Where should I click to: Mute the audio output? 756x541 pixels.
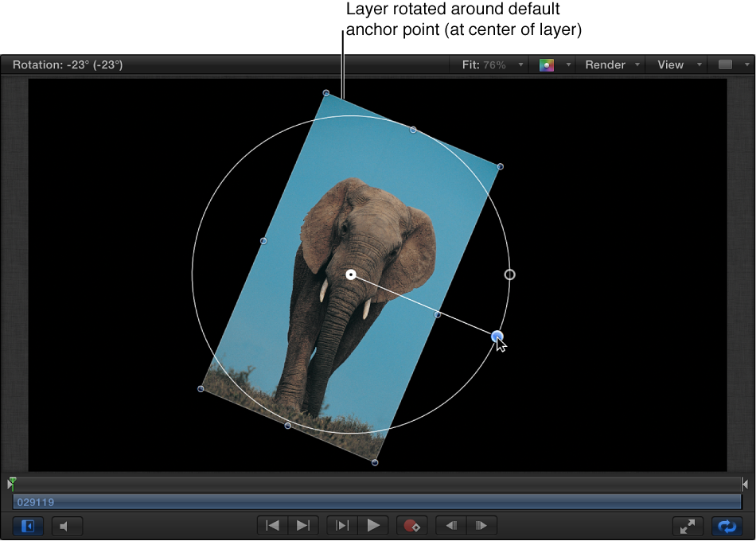point(67,526)
